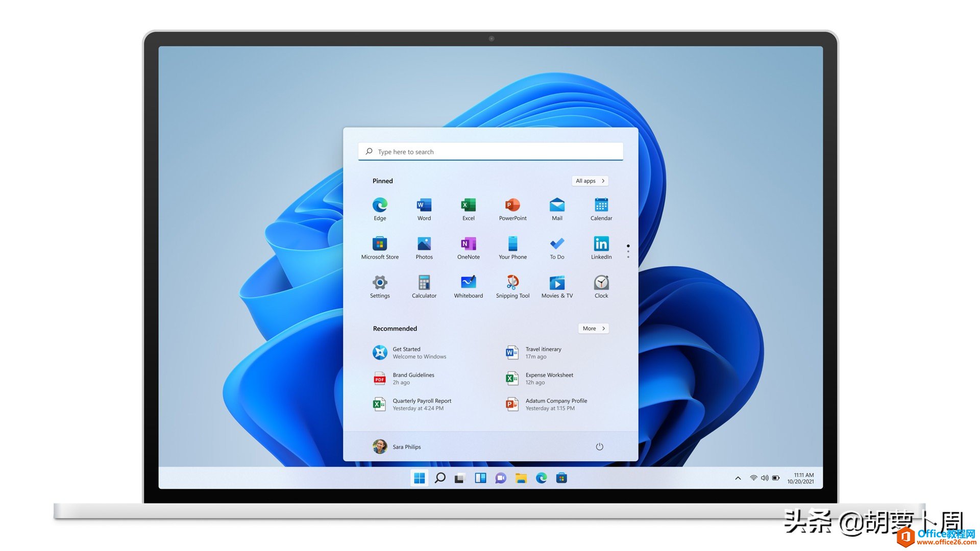
Task: Launch Movies & TV app
Action: (557, 283)
